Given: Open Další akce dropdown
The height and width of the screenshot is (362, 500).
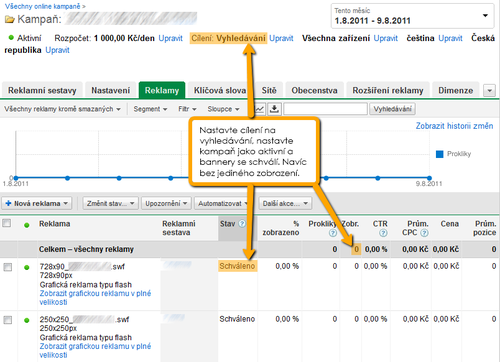Looking at the screenshot, I should point(285,203).
